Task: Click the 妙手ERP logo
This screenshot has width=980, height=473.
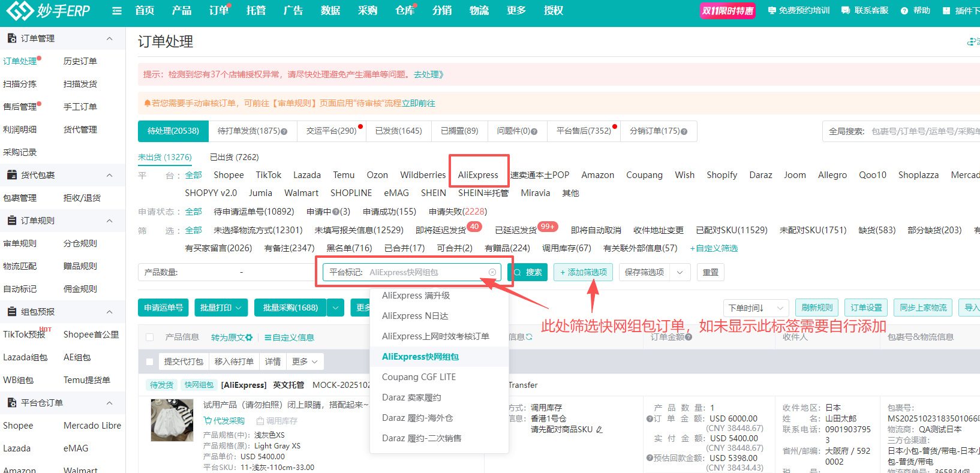Action: (48, 11)
